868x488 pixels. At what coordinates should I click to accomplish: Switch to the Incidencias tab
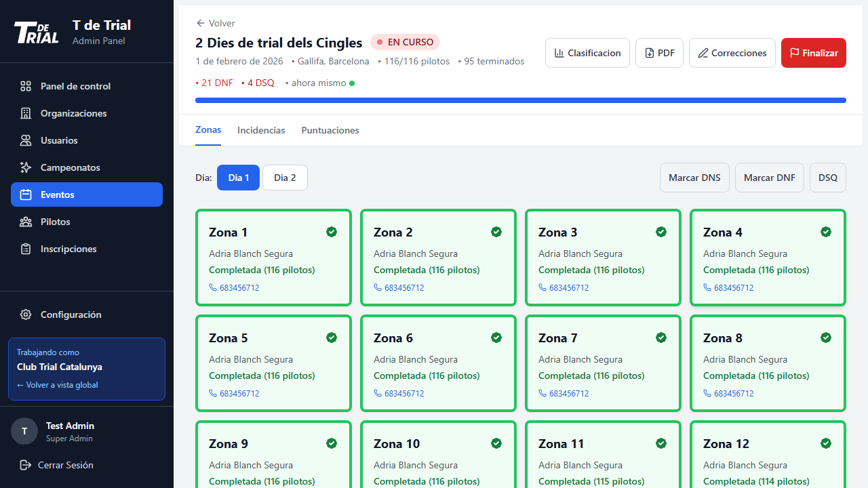(261, 130)
